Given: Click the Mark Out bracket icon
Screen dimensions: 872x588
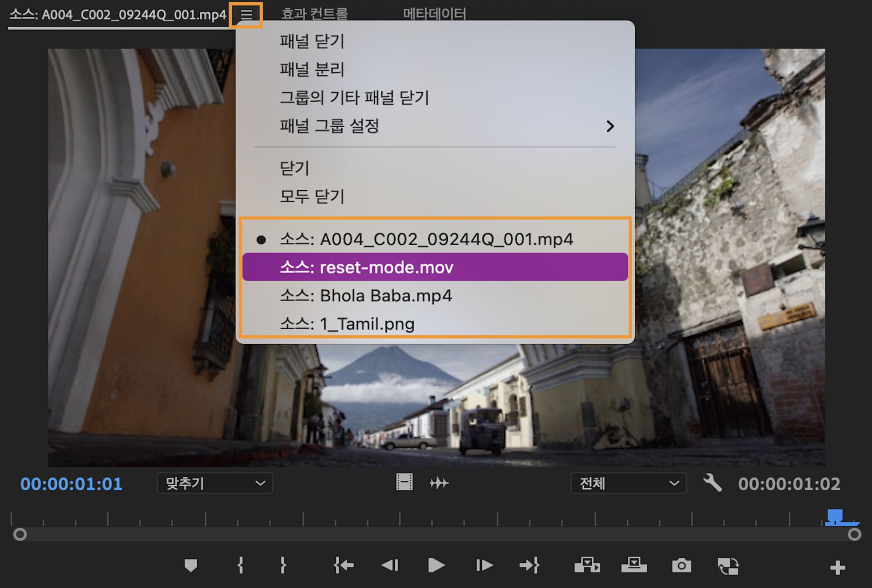Looking at the screenshot, I should click(283, 566).
